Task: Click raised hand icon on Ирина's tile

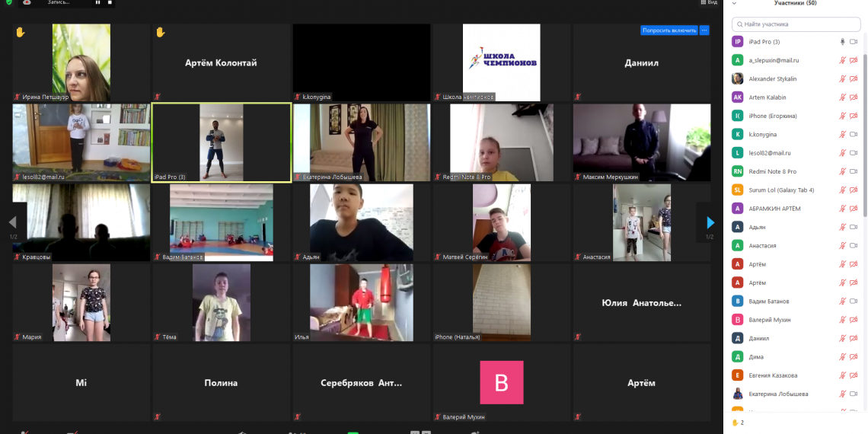Action: [x=21, y=32]
